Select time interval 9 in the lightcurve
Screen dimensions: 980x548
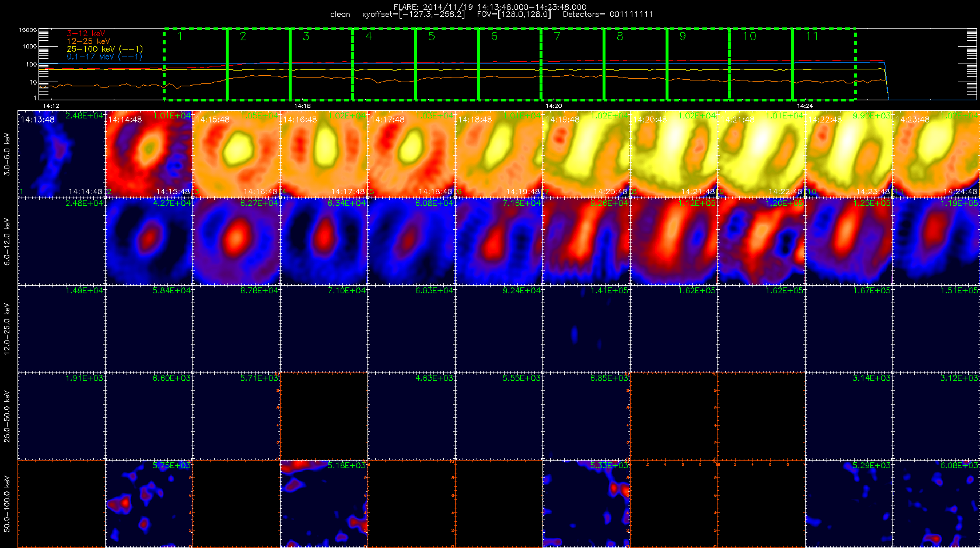click(699, 64)
